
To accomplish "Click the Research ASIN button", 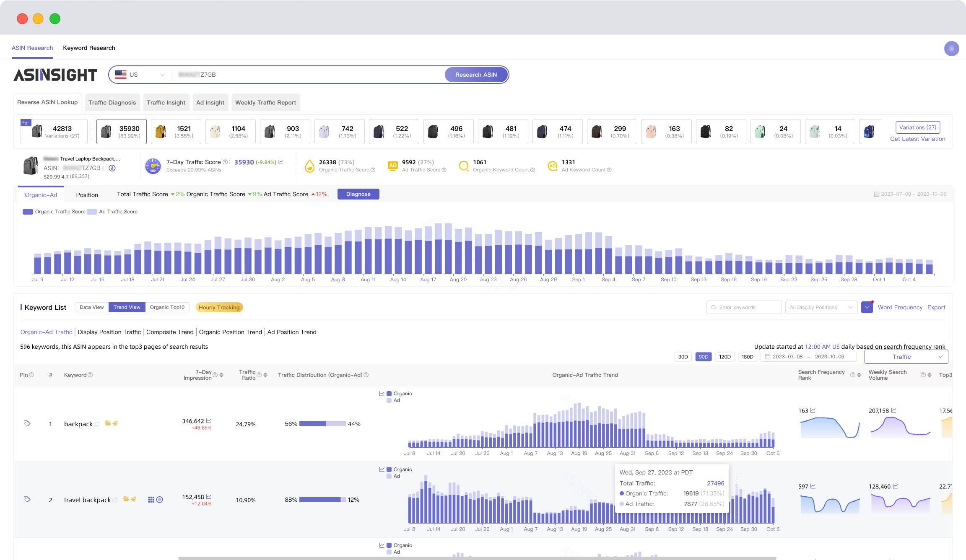I will 476,75.
